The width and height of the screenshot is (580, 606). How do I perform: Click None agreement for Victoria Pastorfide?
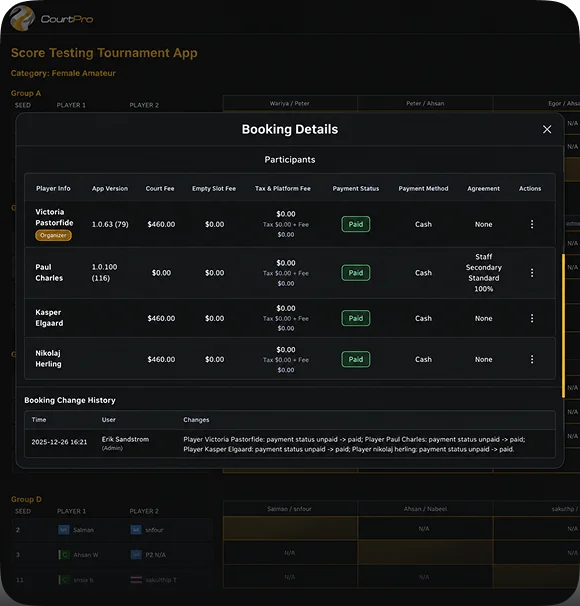pos(483,224)
